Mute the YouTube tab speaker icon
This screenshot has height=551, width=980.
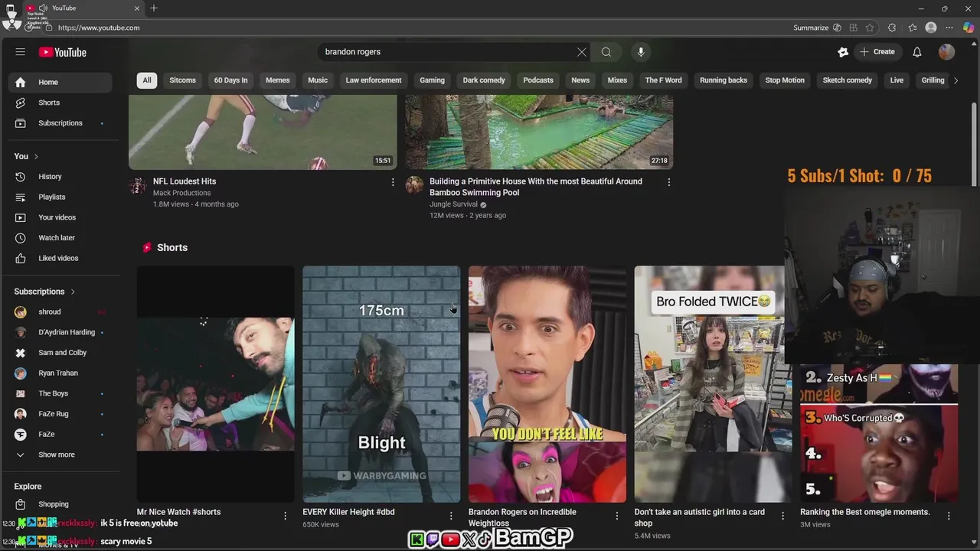(43, 8)
